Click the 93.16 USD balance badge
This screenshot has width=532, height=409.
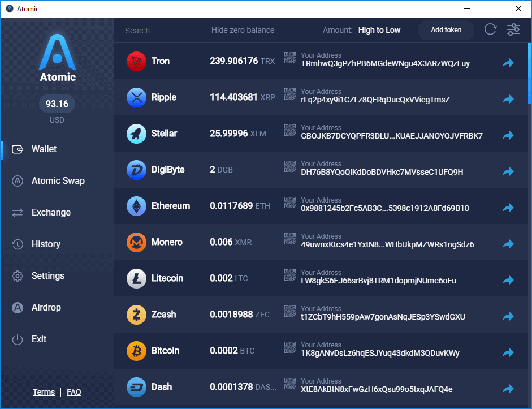[57, 104]
